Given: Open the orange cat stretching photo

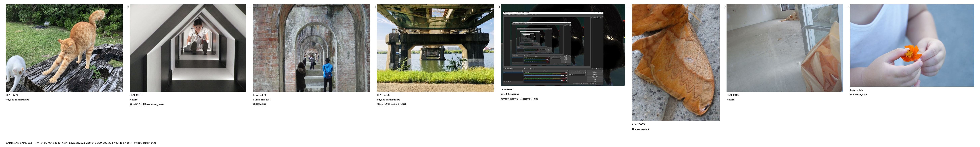Looking at the screenshot, I should point(64,48).
